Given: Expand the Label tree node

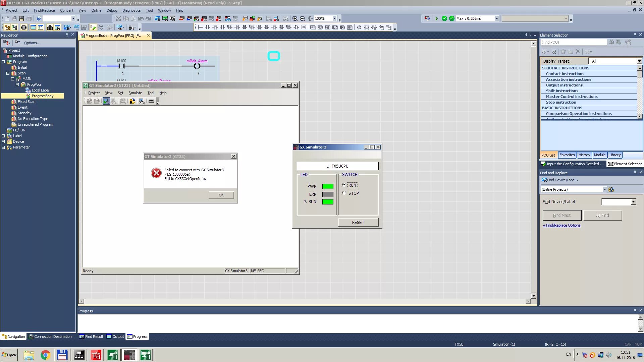Looking at the screenshot, I should 3,136.
